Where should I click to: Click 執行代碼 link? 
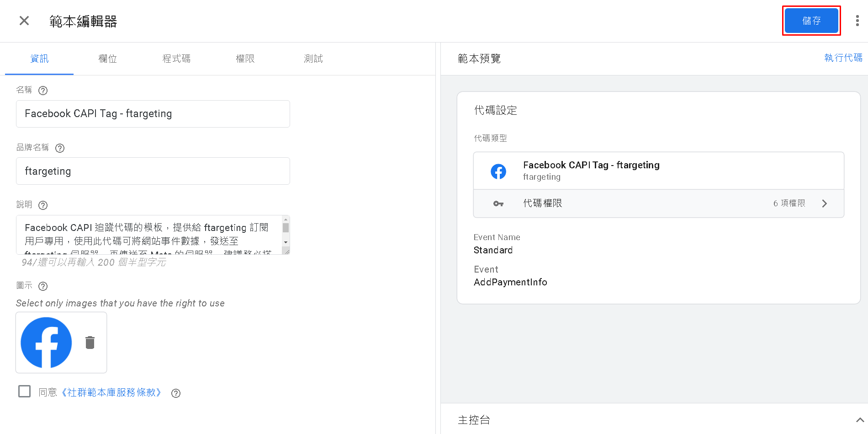843,58
